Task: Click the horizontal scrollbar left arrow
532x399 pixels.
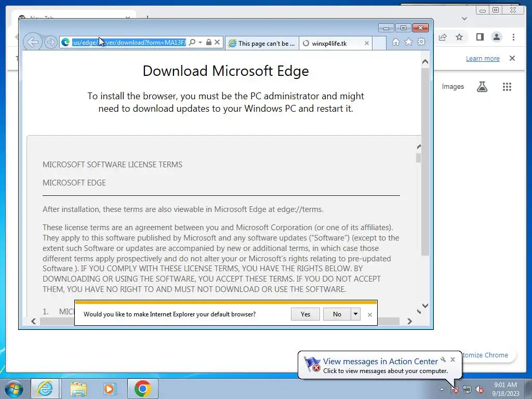Action: coord(34,321)
